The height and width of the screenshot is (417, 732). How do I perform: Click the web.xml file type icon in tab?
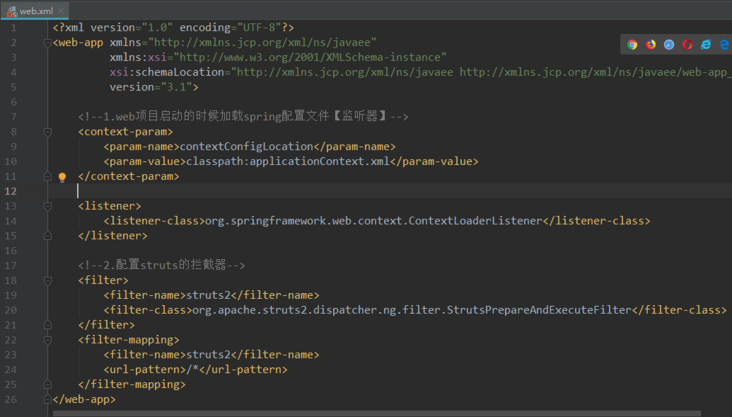[x=12, y=11]
